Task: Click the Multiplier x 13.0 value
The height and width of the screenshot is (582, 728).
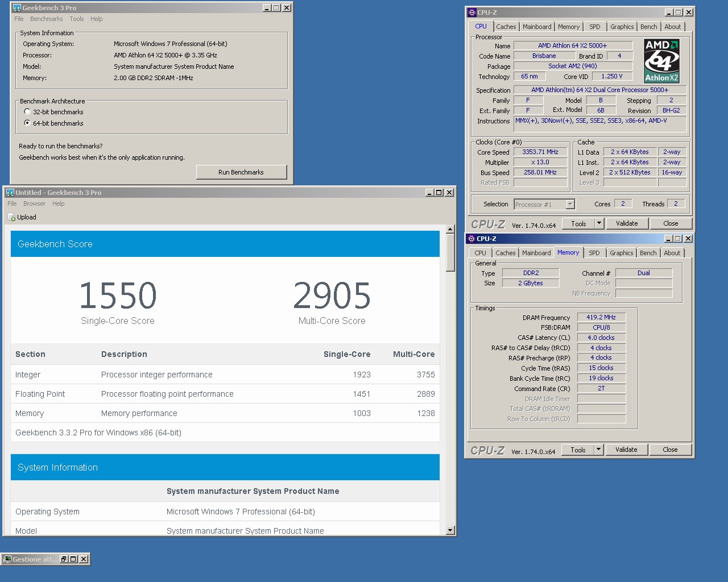Action: pyautogui.click(x=540, y=163)
